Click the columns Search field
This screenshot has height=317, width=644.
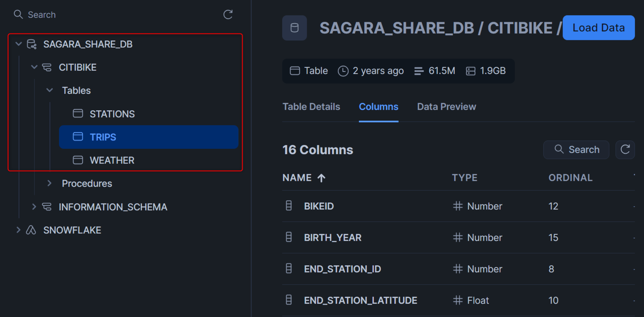(576, 150)
